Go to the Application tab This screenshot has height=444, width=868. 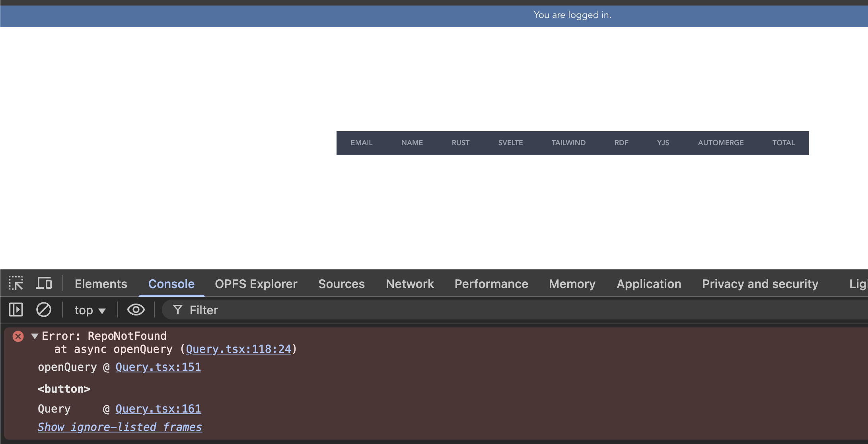(648, 284)
